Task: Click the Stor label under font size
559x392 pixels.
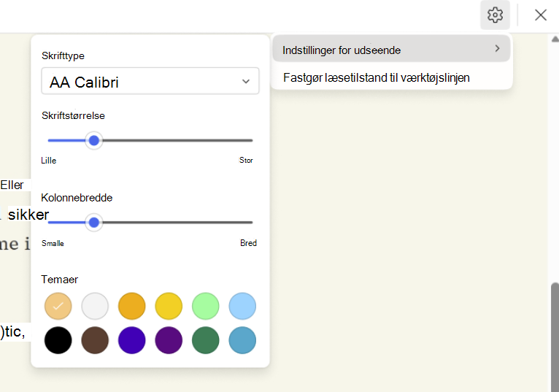Action: tap(246, 160)
